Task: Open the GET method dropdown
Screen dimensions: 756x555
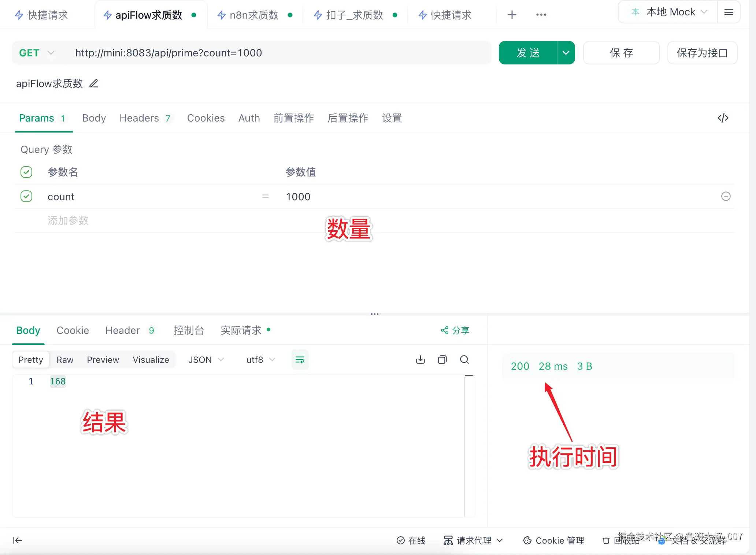Action: [x=37, y=53]
